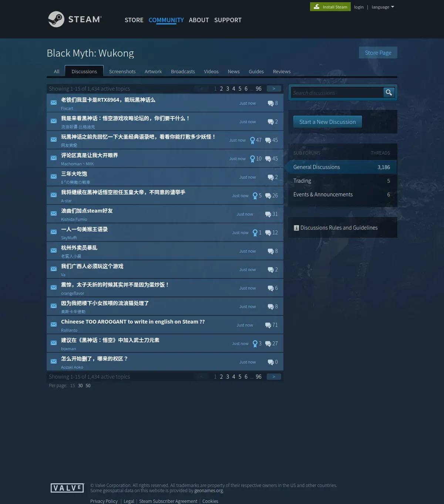Open the STORE menu

tap(134, 20)
